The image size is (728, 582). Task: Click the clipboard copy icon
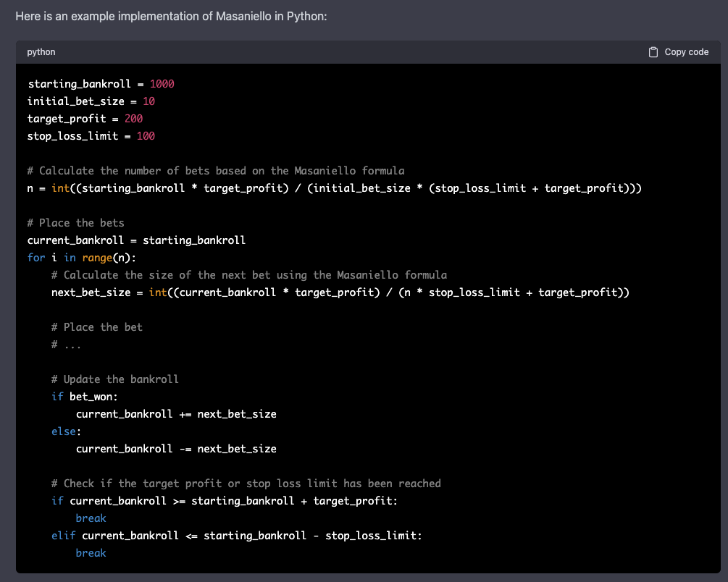point(654,51)
